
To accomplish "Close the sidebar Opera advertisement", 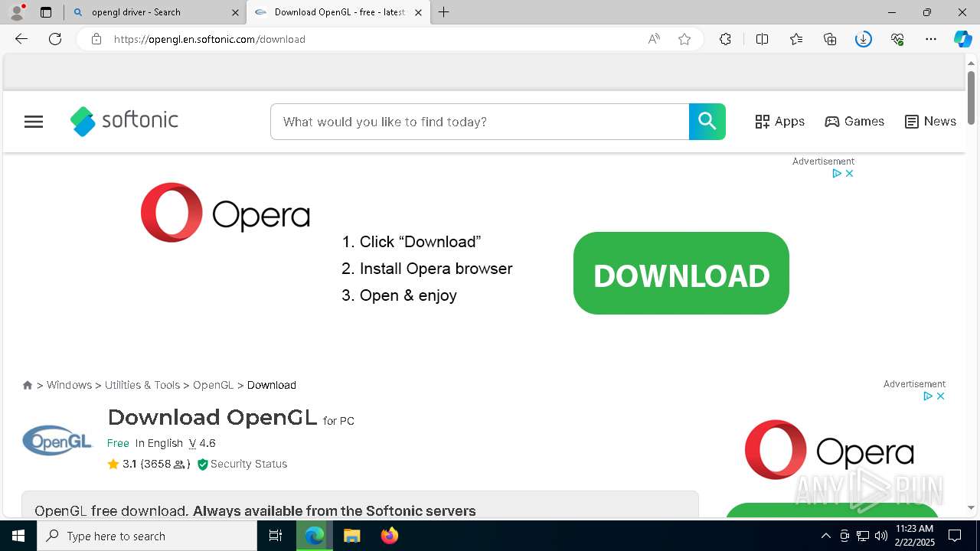I will pos(940,396).
